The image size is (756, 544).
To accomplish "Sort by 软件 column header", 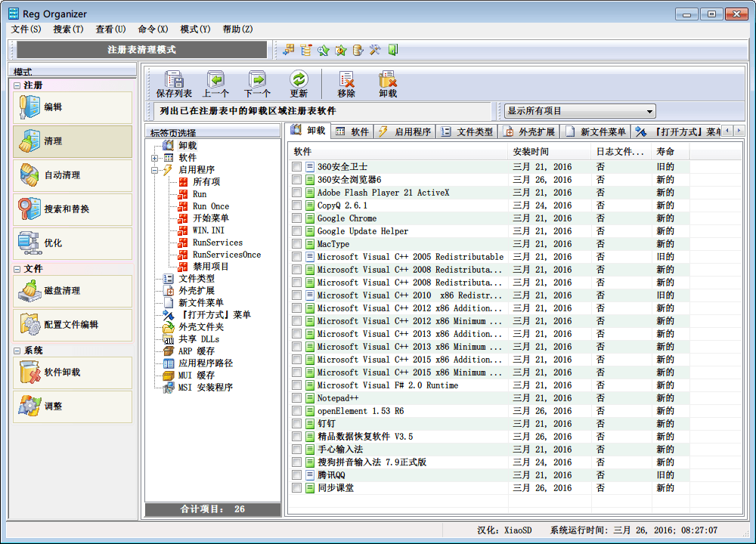I will pos(398,152).
